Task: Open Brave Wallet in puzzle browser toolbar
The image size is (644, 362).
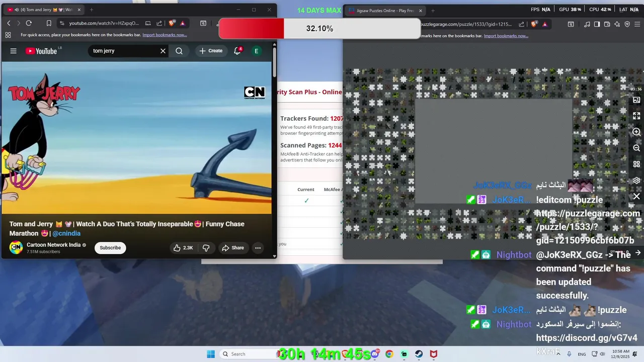Action: [x=607, y=24]
